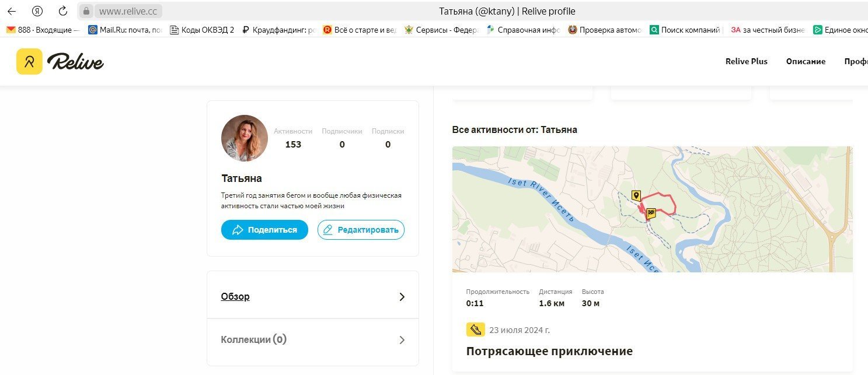Open the Yandex home button

pyautogui.click(x=37, y=11)
